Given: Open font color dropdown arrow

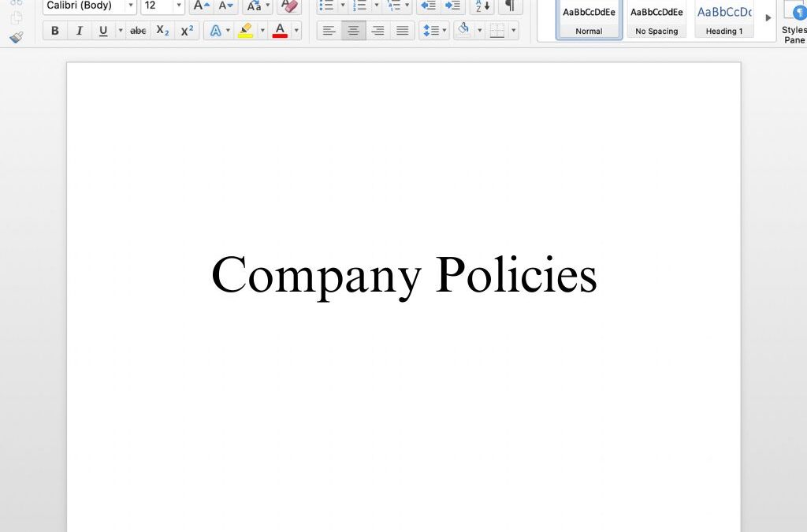Looking at the screenshot, I should pos(296,31).
